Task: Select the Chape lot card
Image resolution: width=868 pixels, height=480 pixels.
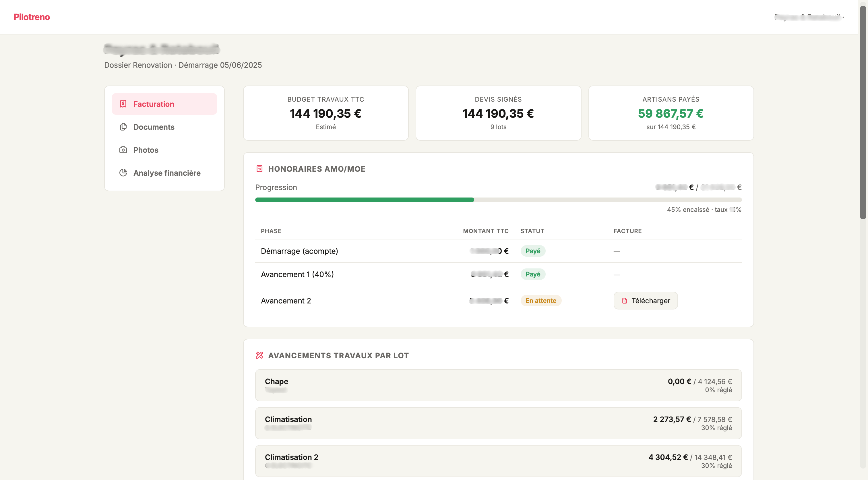Action: point(498,385)
